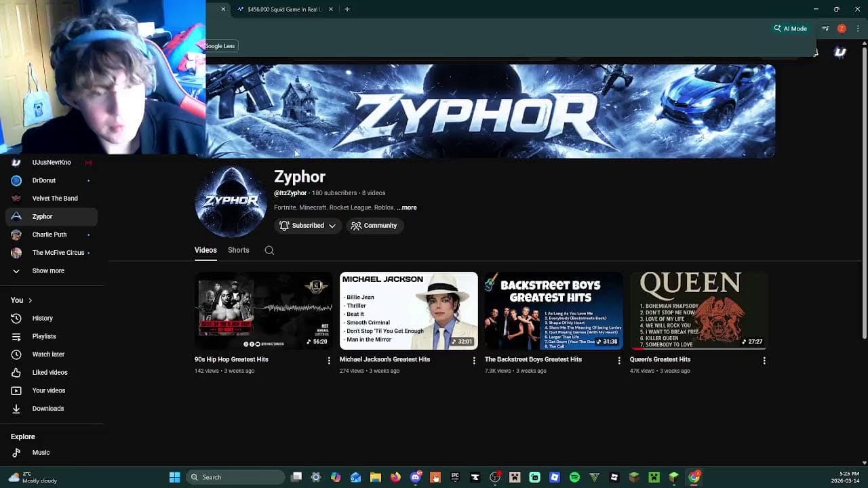Open Spotify from the taskbar

(574, 477)
